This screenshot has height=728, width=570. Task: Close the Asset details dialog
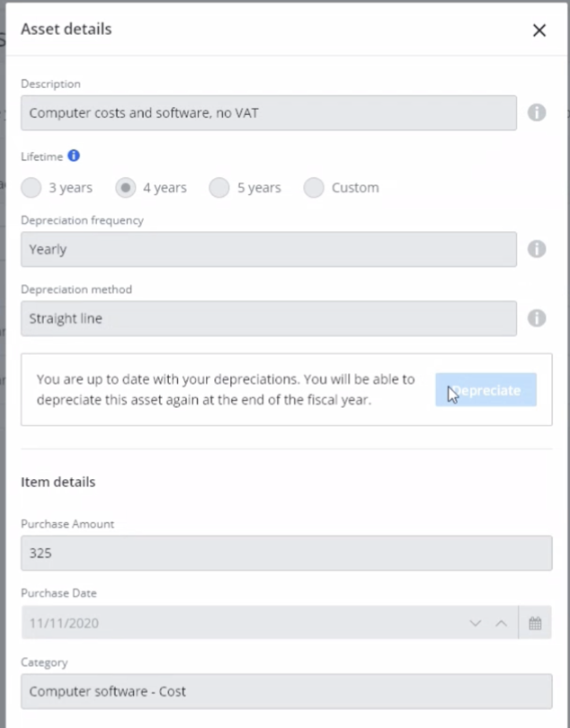[x=539, y=30]
